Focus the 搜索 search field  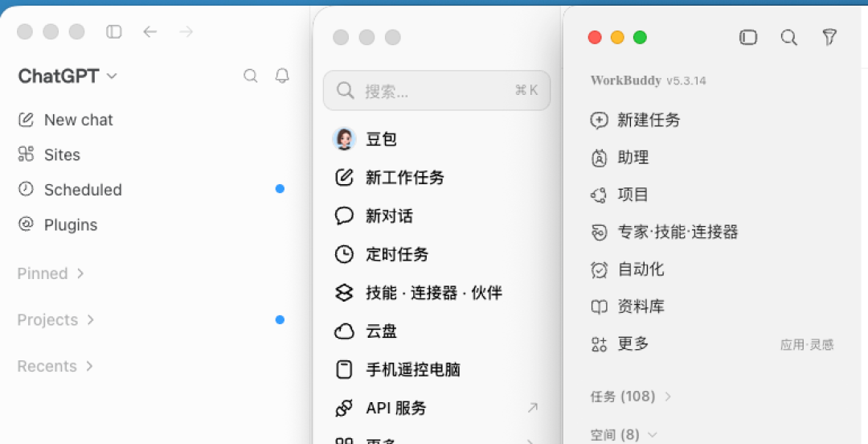[436, 90]
